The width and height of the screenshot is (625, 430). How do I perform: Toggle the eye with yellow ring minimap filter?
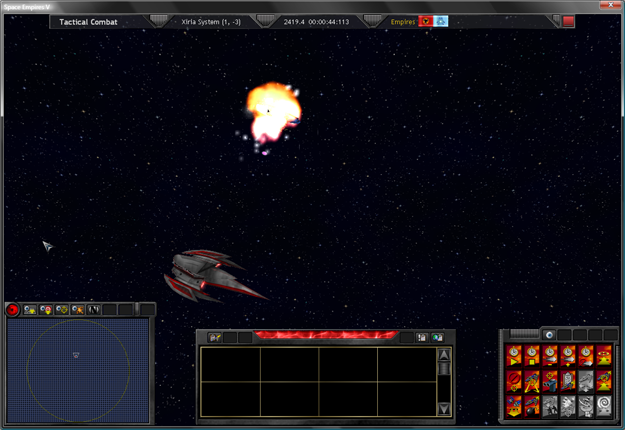(x=62, y=310)
